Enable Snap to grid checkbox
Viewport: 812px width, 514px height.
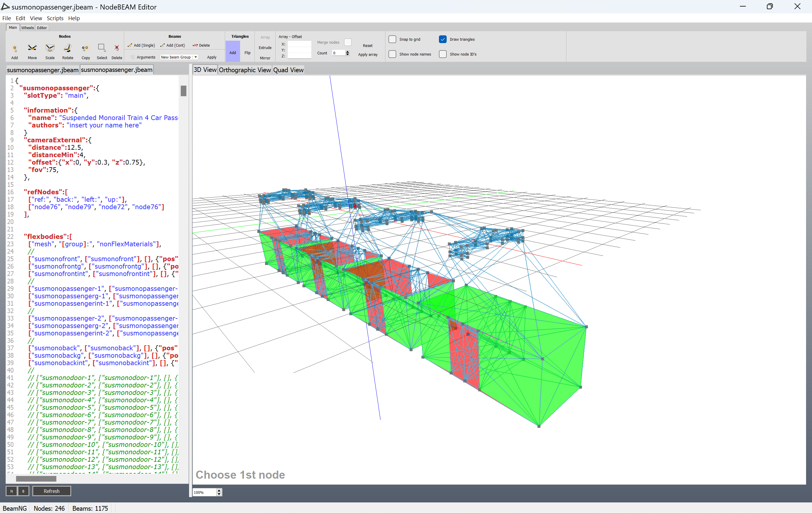coord(392,39)
